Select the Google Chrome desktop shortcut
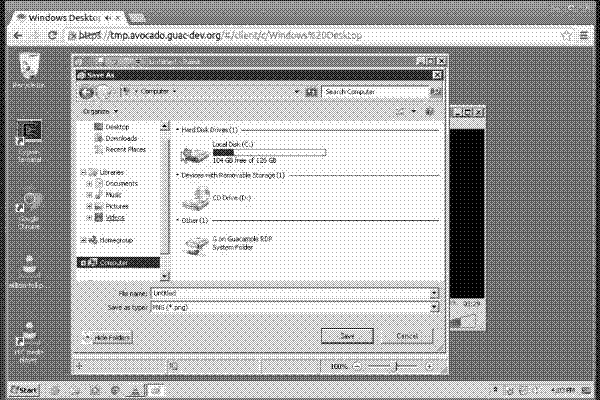This screenshot has height=400, width=600. (x=29, y=211)
